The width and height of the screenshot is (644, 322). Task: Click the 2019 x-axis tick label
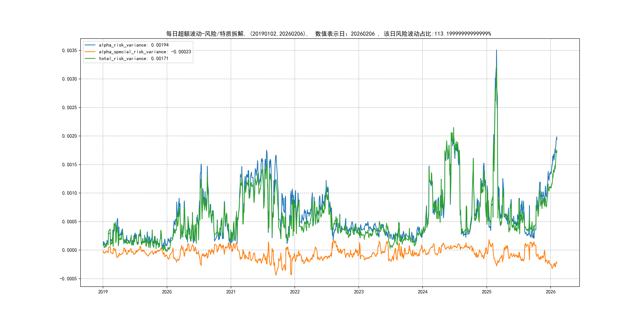pyautogui.click(x=103, y=292)
